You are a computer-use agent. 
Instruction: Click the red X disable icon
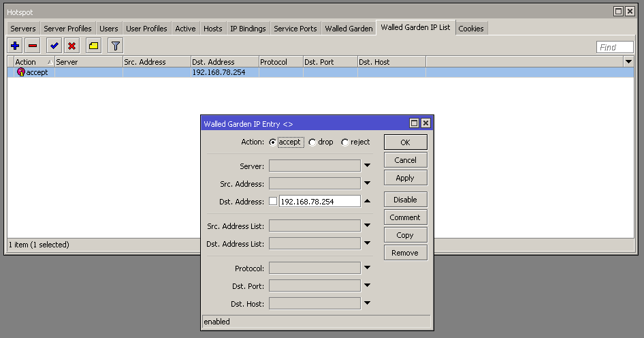[71, 46]
